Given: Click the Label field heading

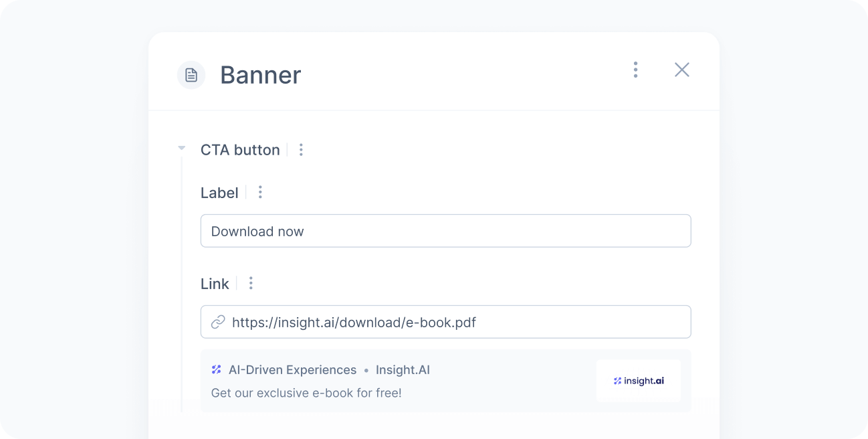Looking at the screenshot, I should coord(219,193).
